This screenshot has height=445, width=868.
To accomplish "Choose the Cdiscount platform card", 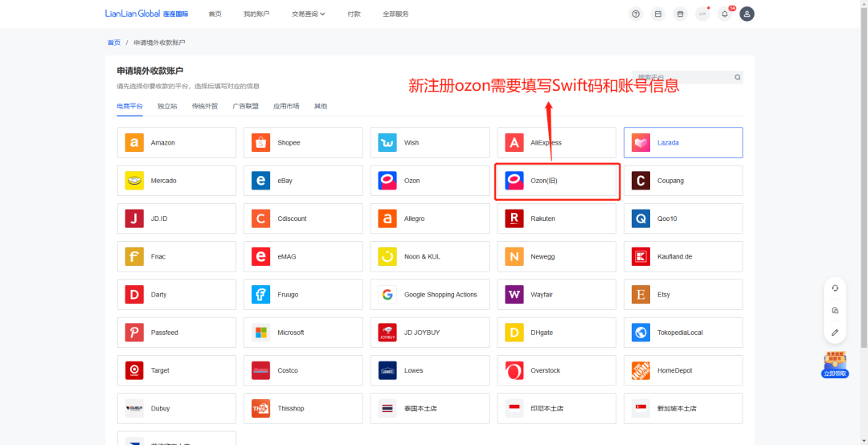I will coord(303,218).
